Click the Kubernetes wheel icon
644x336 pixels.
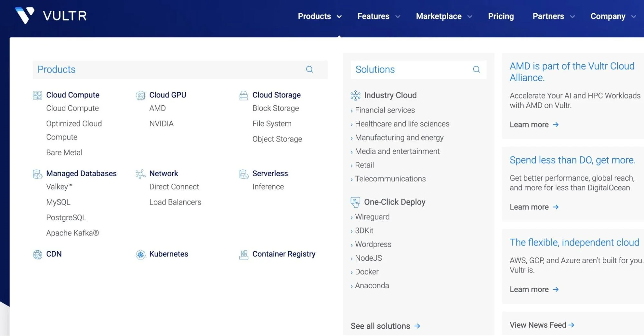[140, 254]
